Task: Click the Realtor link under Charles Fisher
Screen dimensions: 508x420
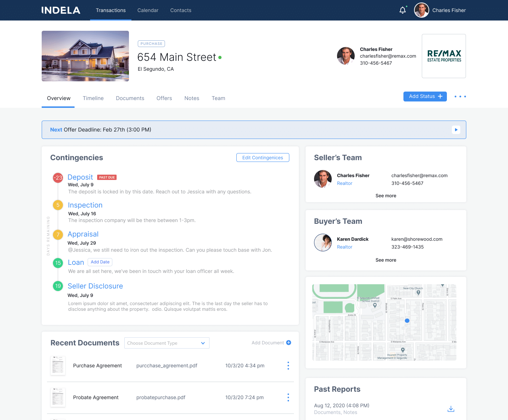Action: (344, 183)
